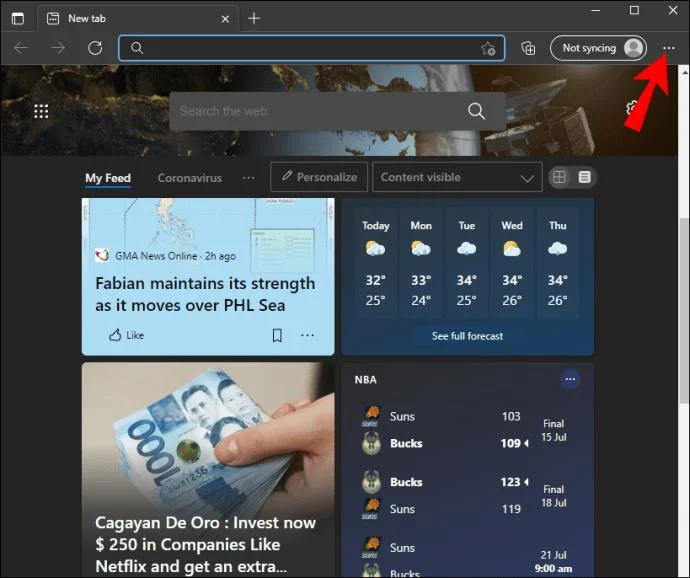Select Today's weather forecast
This screenshot has width=690, height=578.
coord(375,263)
